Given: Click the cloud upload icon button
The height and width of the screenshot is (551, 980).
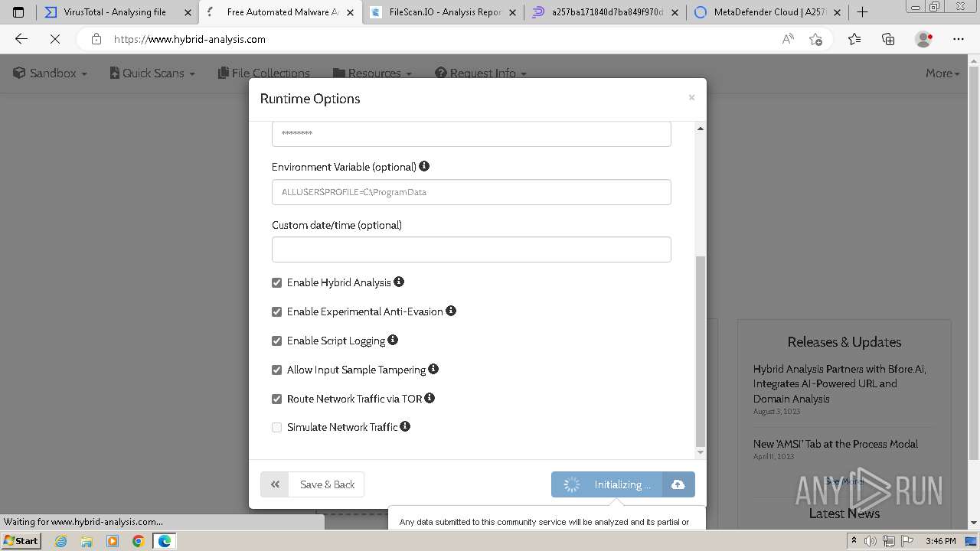Looking at the screenshot, I should point(678,484).
